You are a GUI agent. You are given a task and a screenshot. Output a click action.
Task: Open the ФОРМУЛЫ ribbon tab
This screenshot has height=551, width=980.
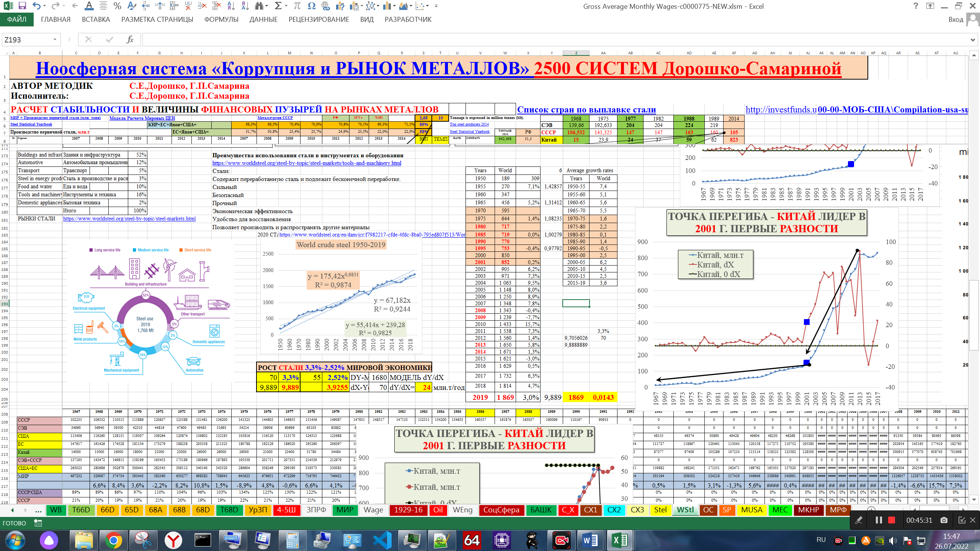[x=221, y=20]
